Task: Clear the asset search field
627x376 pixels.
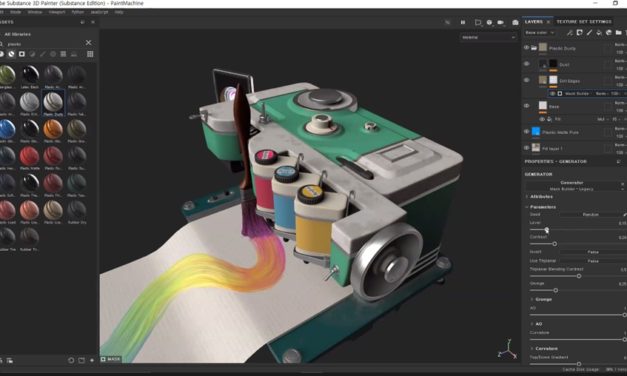Action: pyautogui.click(x=88, y=42)
